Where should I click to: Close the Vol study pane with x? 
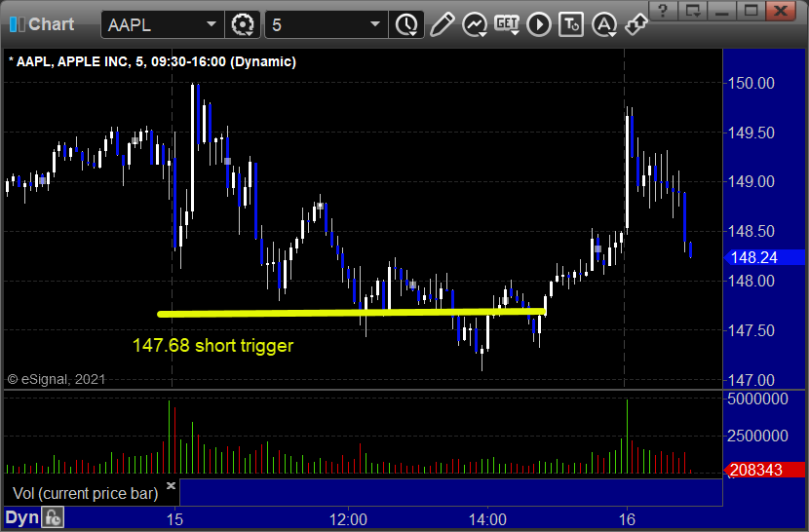[171, 485]
